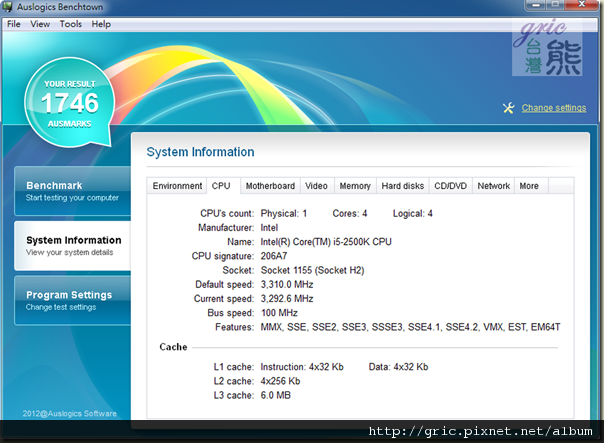
Task: Click the 'Physical: 1' CPU count value
Action: (x=284, y=213)
